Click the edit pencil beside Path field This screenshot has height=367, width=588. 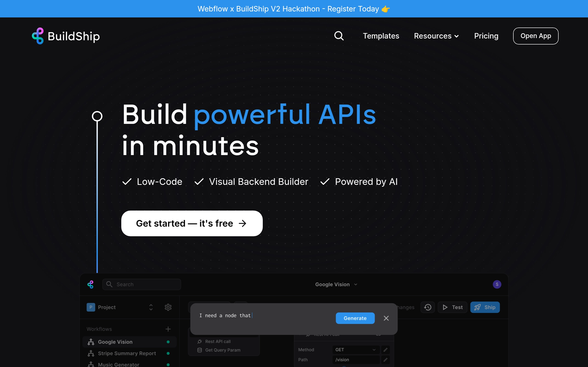[385, 360]
